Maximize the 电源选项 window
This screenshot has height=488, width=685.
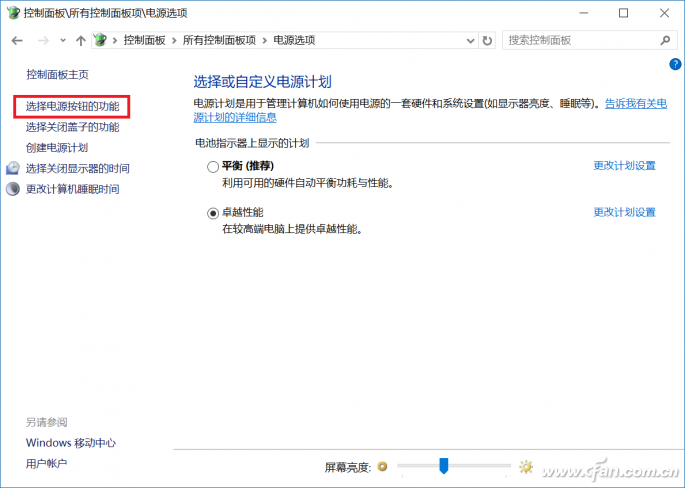click(x=624, y=13)
